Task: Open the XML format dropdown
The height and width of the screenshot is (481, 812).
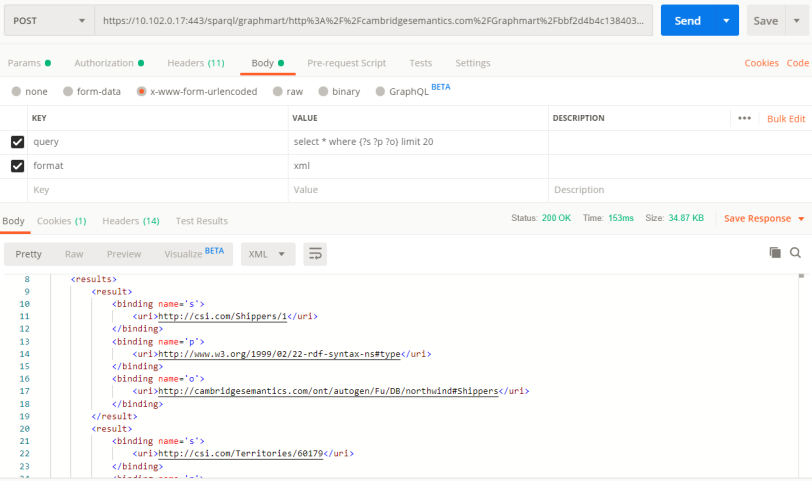Action: click(267, 254)
